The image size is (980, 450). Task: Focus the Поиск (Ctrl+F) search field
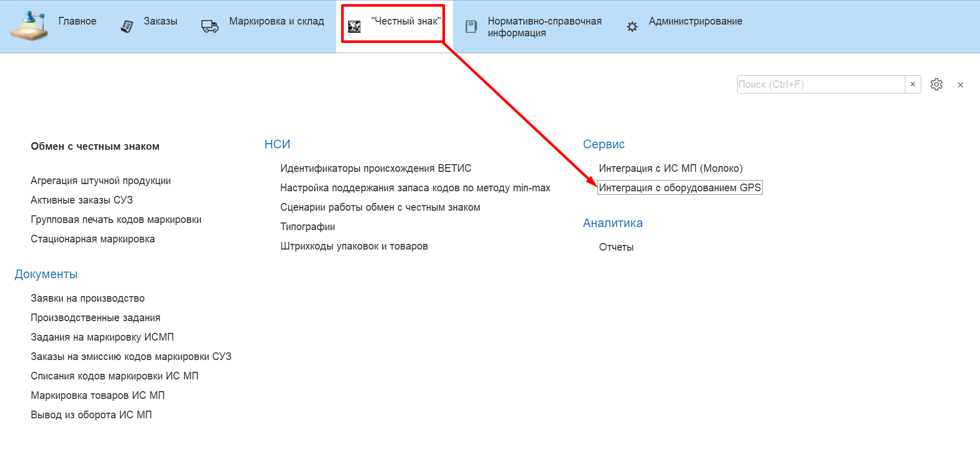(x=821, y=84)
